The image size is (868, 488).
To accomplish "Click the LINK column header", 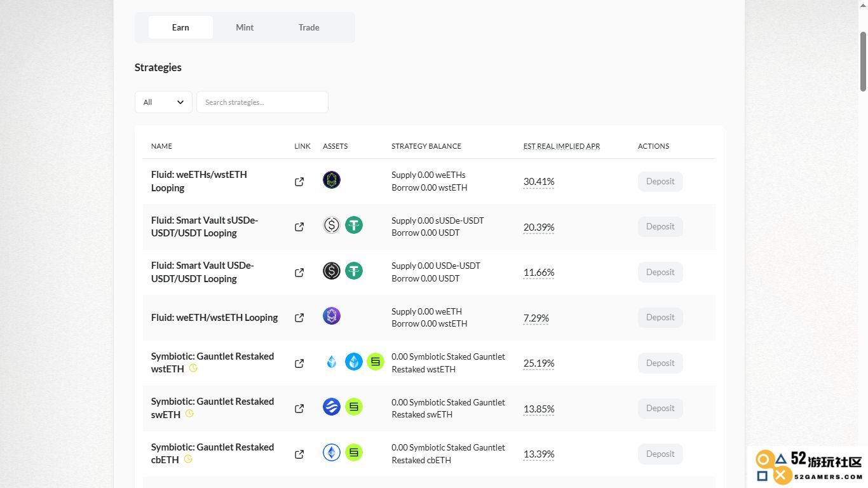I will click(302, 146).
